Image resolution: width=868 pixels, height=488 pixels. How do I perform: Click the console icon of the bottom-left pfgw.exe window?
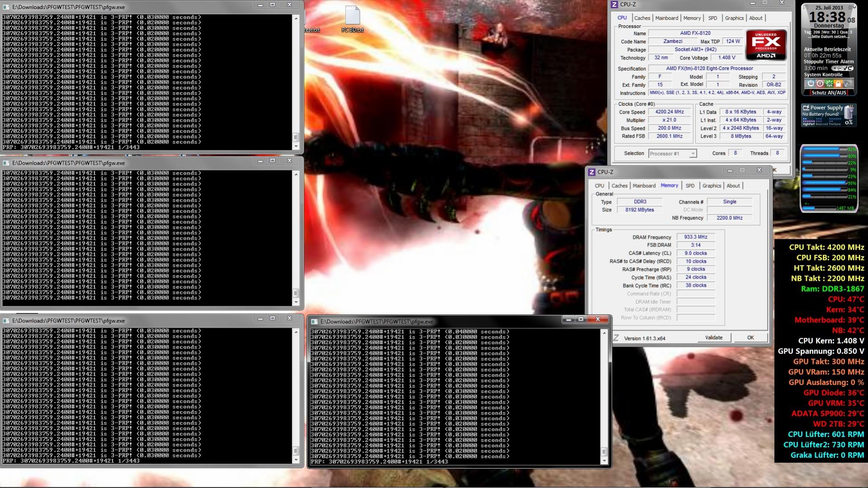[x=6, y=321]
